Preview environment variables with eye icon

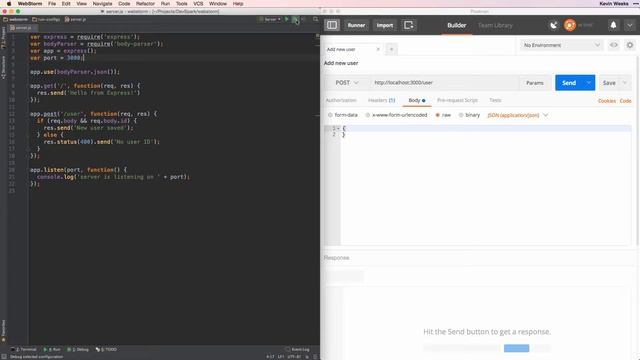613,45
